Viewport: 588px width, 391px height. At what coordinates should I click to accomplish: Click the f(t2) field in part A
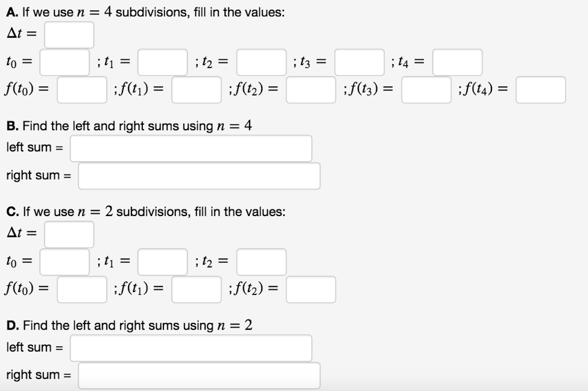tap(312, 90)
